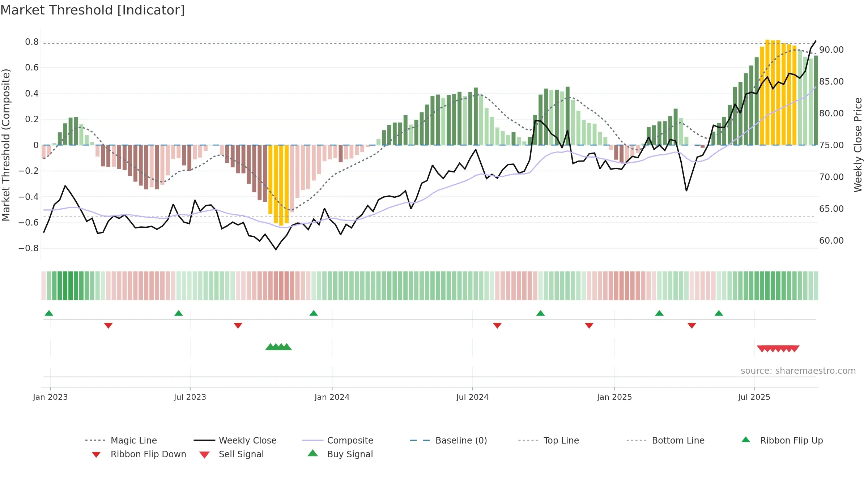Click the yellow bar cluster after Jul 2025
The height and width of the screenshot is (488, 868).
[778, 93]
